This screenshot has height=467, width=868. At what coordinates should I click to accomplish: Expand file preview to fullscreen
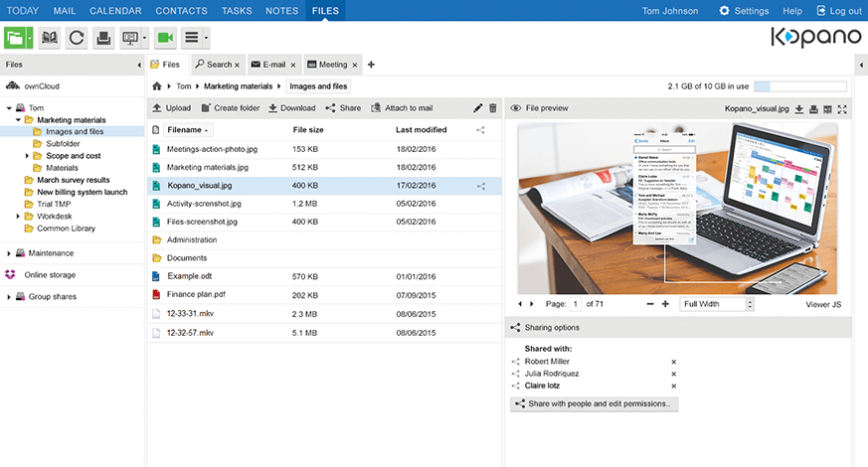tap(842, 109)
